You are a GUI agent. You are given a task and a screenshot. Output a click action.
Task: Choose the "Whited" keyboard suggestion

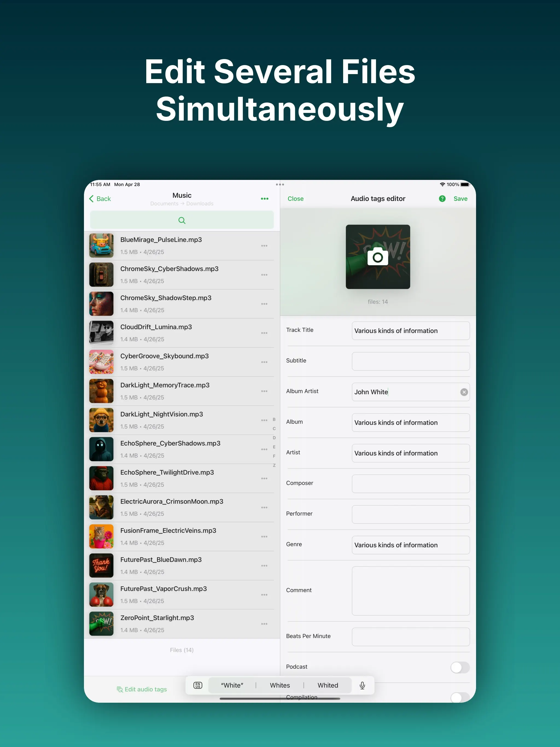coord(328,685)
